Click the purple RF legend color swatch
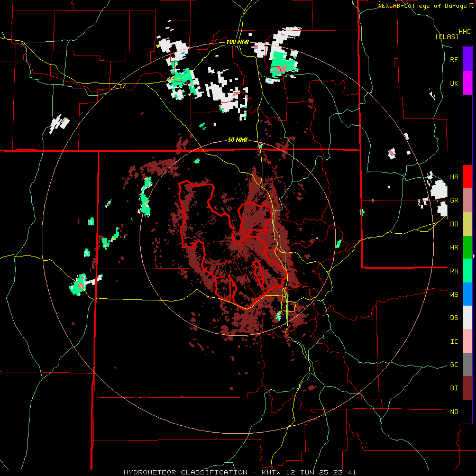476x476 pixels. pos(467,59)
